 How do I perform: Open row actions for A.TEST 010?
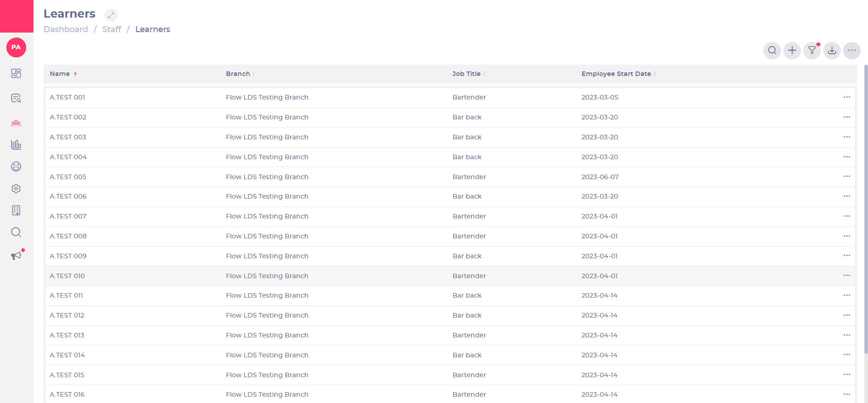(x=847, y=275)
